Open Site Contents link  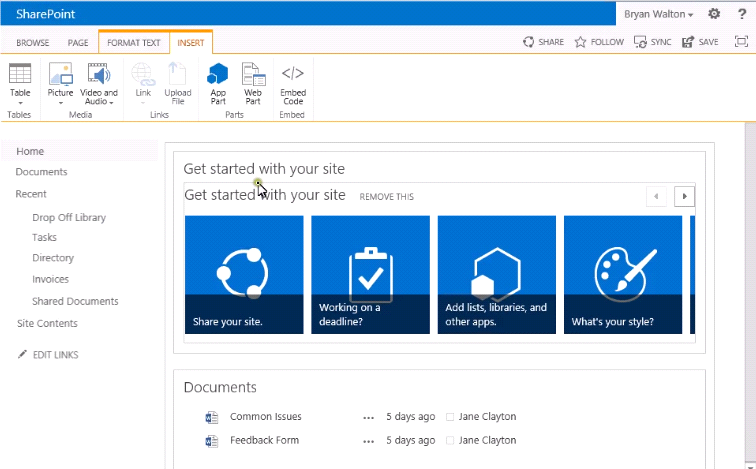pos(47,323)
